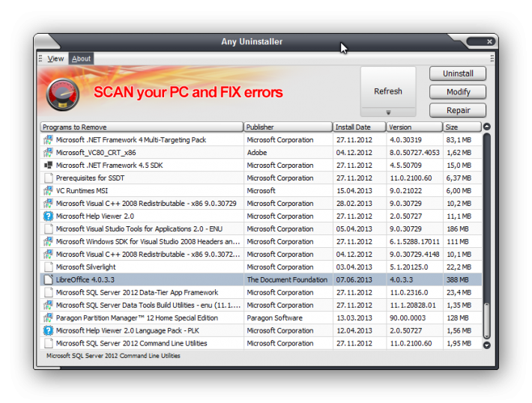Click The Document Foundation publisher cell

pos(288,280)
